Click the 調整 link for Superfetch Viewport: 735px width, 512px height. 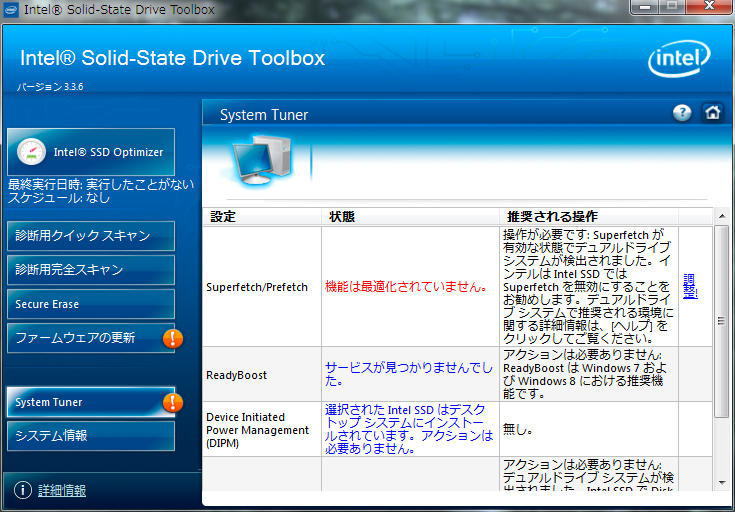click(690, 286)
